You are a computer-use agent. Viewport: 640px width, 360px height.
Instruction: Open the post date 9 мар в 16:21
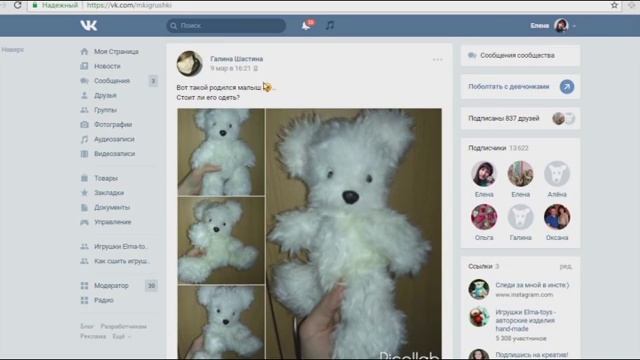[230, 69]
